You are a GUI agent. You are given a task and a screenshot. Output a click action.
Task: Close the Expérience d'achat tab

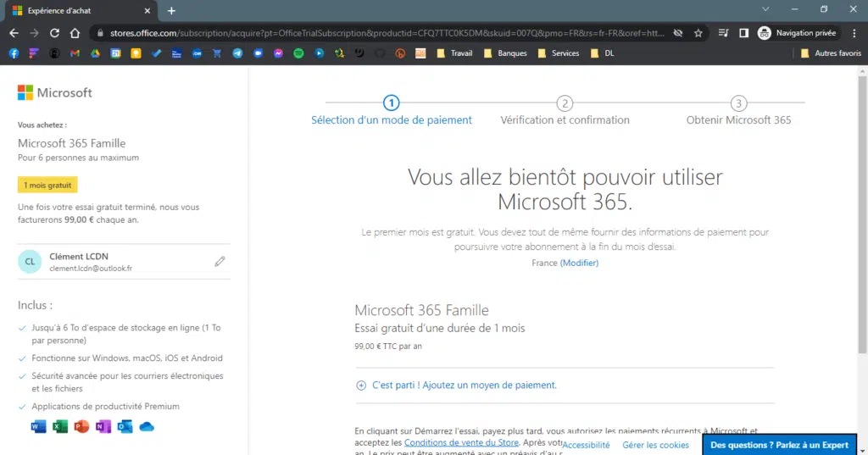coord(147,10)
